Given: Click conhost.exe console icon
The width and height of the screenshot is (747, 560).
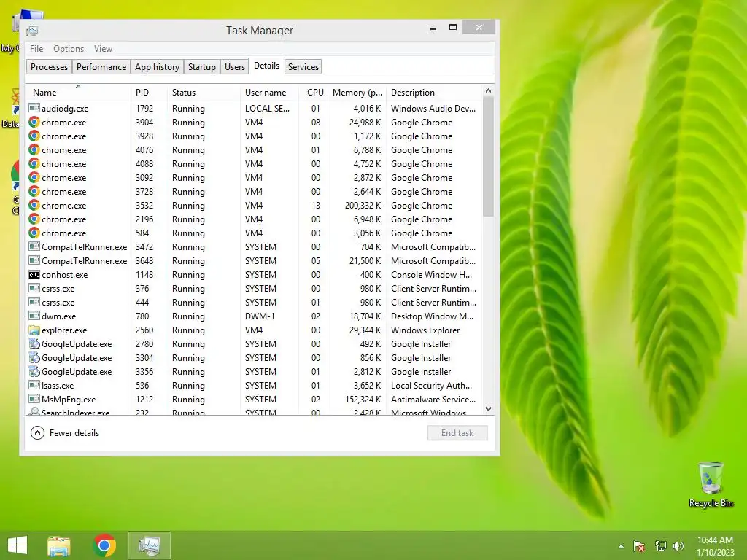Looking at the screenshot, I should point(34,275).
